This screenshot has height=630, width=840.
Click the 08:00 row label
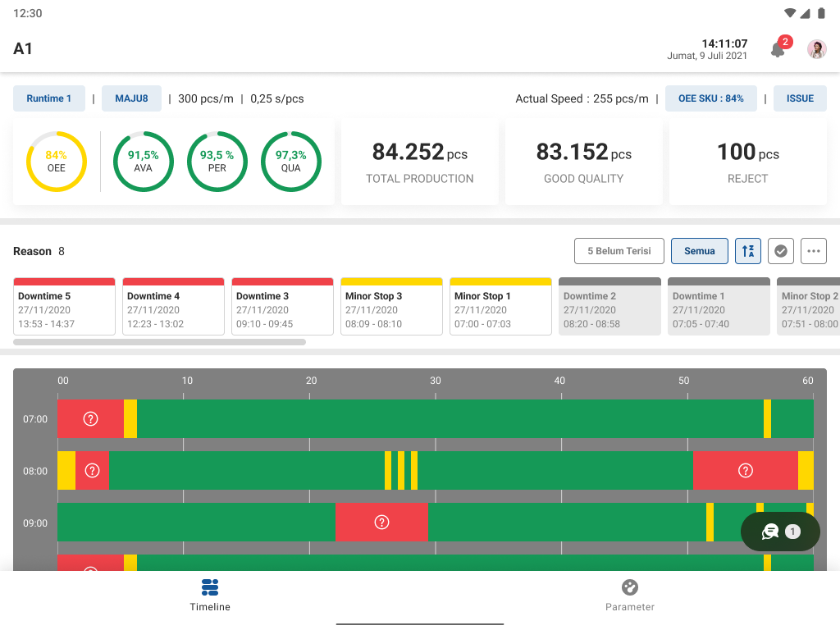point(34,471)
